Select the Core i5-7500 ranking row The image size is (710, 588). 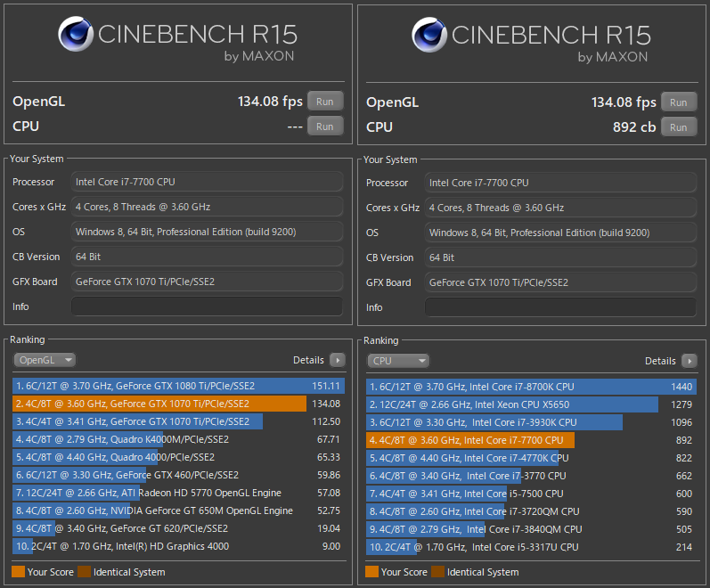tap(531, 494)
